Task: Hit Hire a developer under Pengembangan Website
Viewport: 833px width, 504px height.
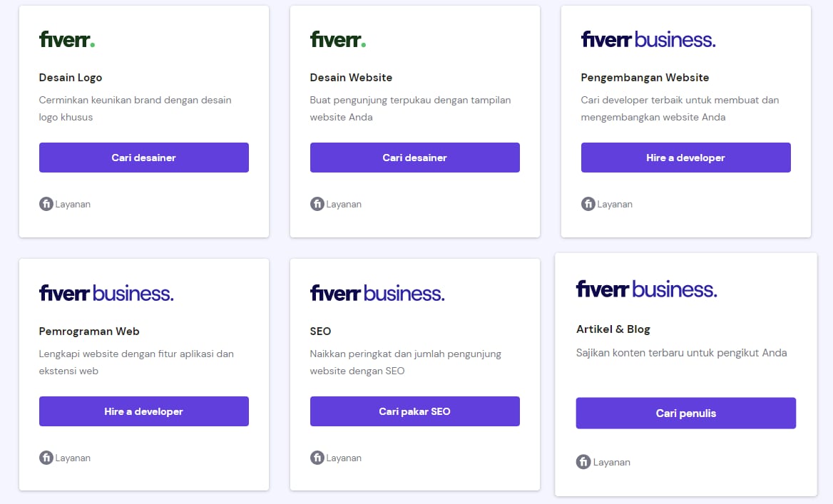Action: click(685, 158)
